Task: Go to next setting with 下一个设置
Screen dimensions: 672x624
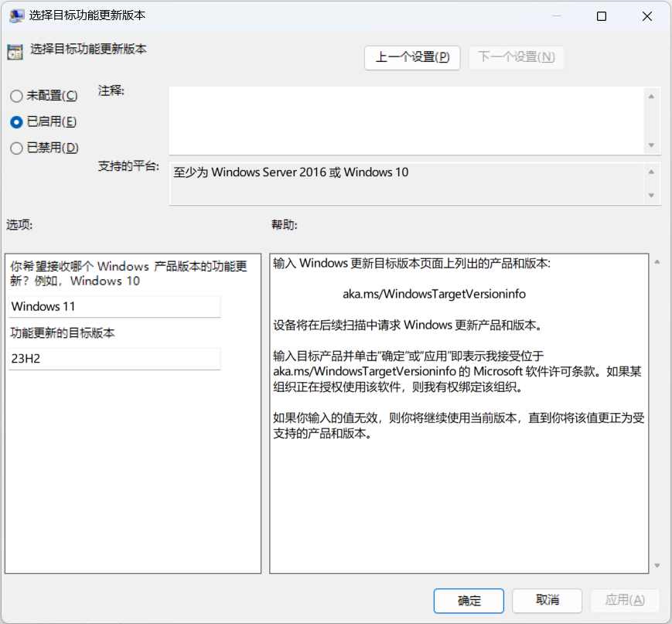Action: tap(517, 57)
